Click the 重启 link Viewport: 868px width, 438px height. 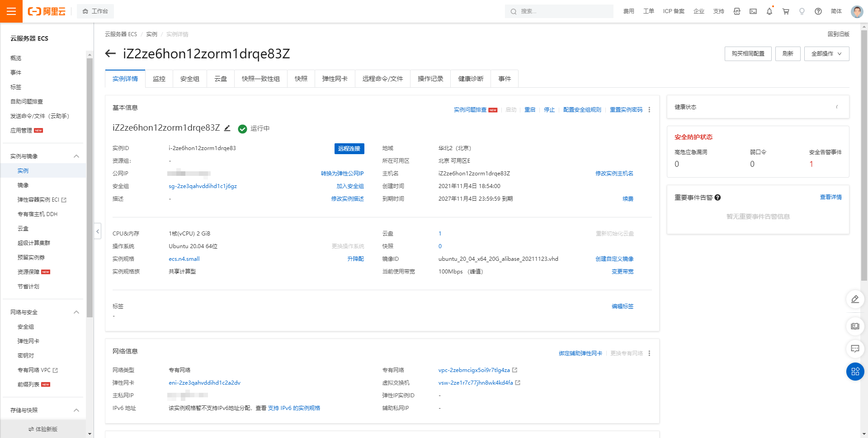[x=530, y=110]
